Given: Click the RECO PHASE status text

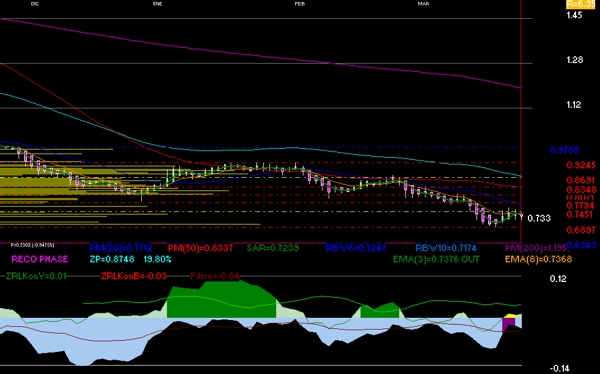Looking at the screenshot, I should [x=40, y=259].
